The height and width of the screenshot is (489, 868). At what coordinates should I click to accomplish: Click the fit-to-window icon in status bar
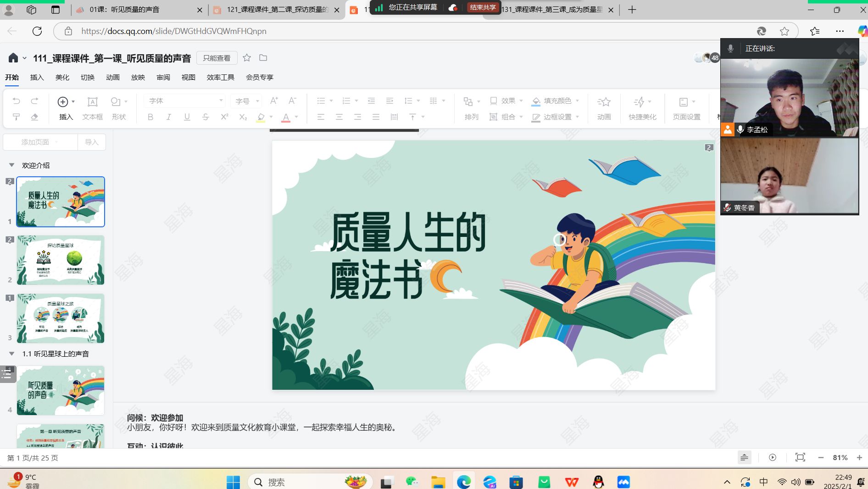[x=800, y=457]
